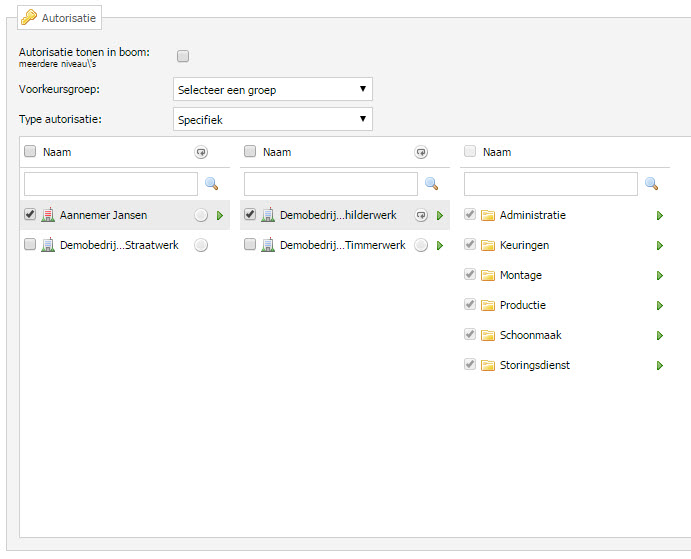Check the select-all box in third Naam column
Viewport: 691px width, 559px height.
point(470,152)
